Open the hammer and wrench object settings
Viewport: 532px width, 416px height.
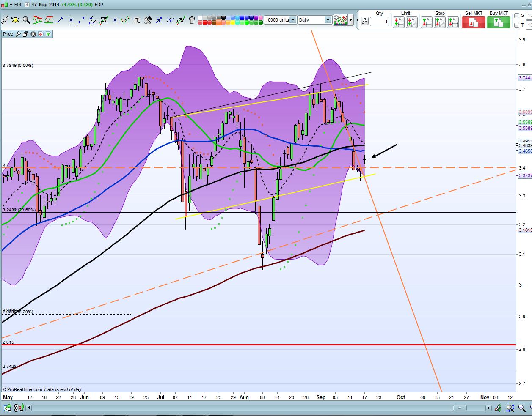tap(148, 20)
